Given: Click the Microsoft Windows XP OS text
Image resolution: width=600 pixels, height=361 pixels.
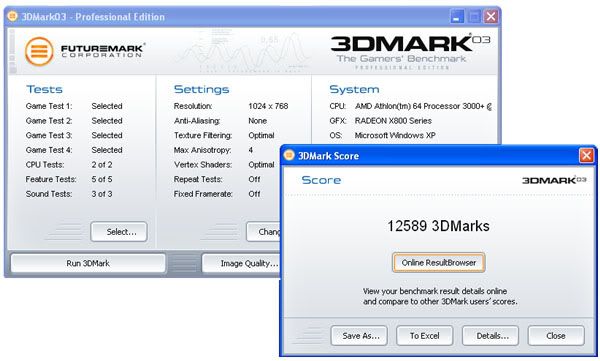Looking at the screenshot, I should click(395, 135).
